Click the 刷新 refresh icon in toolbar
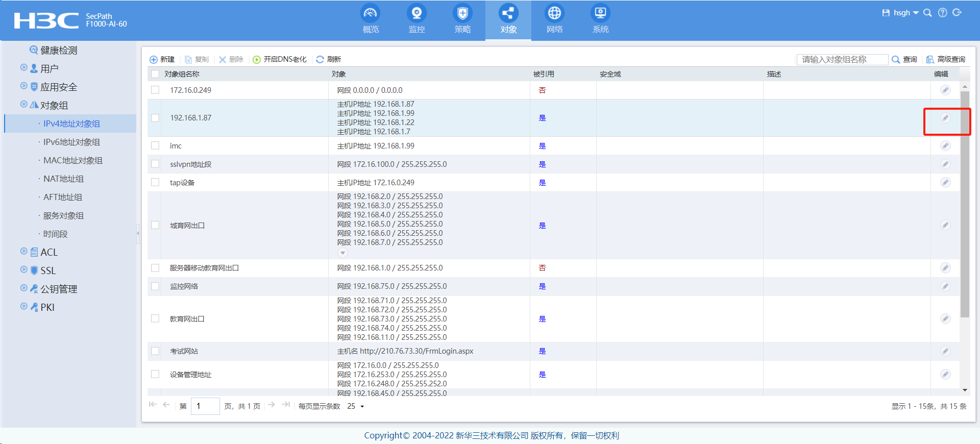The image size is (980, 444). click(x=320, y=60)
